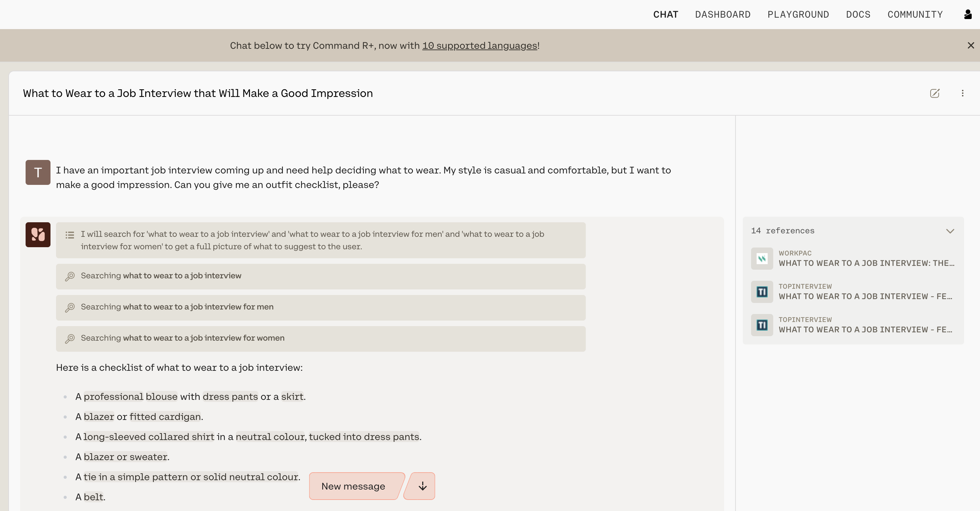Collapse the 14 references panel

(x=950, y=231)
